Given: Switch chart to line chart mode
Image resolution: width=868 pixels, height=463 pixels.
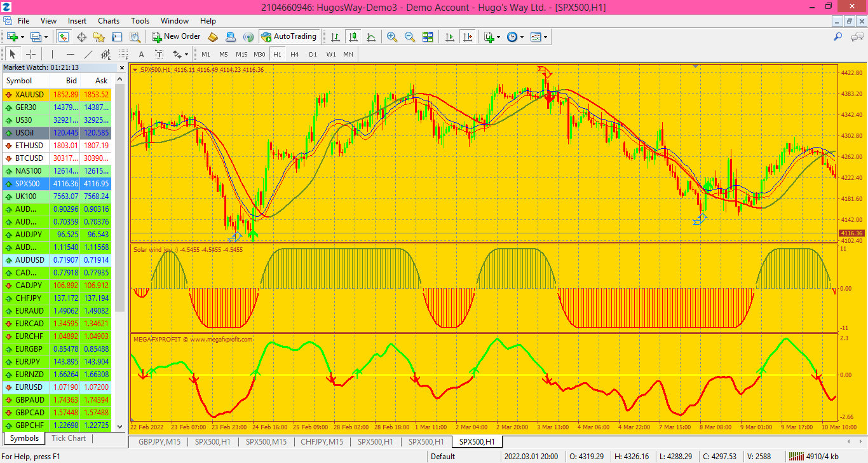Looking at the screenshot, I should click(x=370, y=37).
